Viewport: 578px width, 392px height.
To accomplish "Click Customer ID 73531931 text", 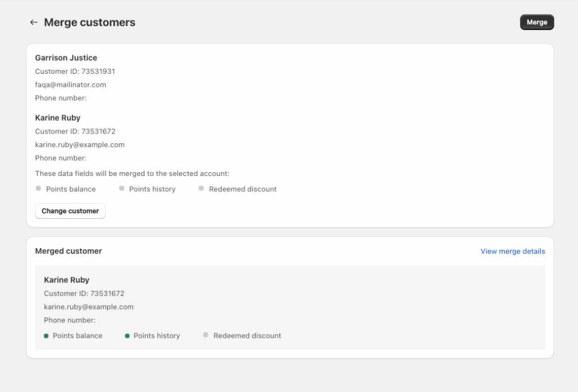I will click(x=75, y=71).
